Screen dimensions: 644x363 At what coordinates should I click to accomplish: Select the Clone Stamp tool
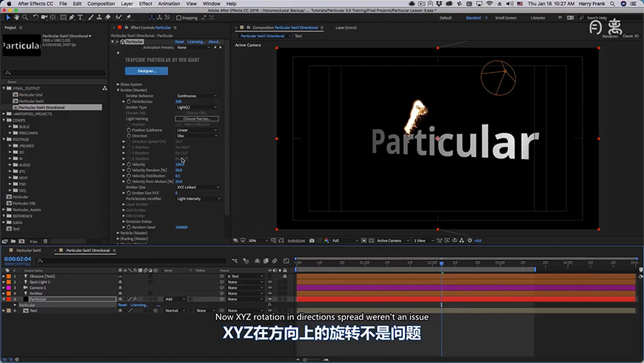(x=99, y=18)
